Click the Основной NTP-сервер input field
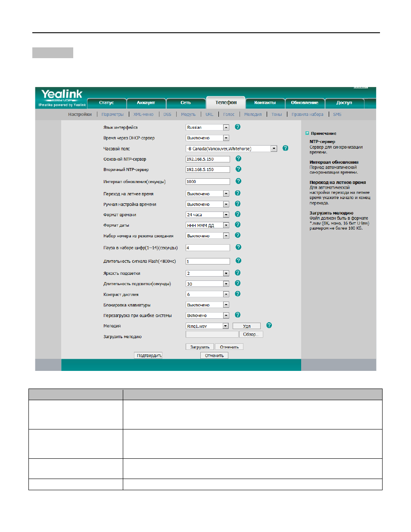Viewport: 411px width, 532px height. coord(208,159)
